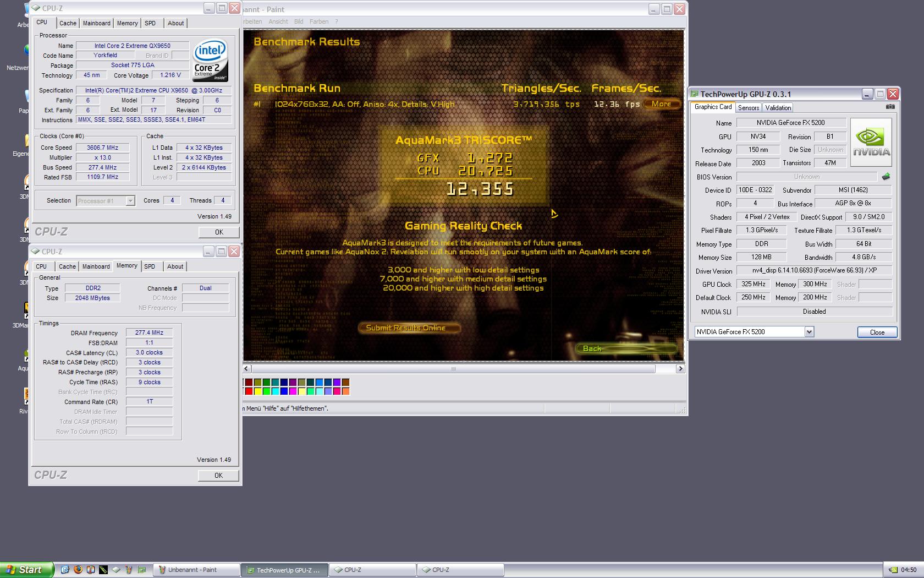Open the Paint shortcut in quick launch
Viewport: 924px width, 578px height.
(129, 570)
